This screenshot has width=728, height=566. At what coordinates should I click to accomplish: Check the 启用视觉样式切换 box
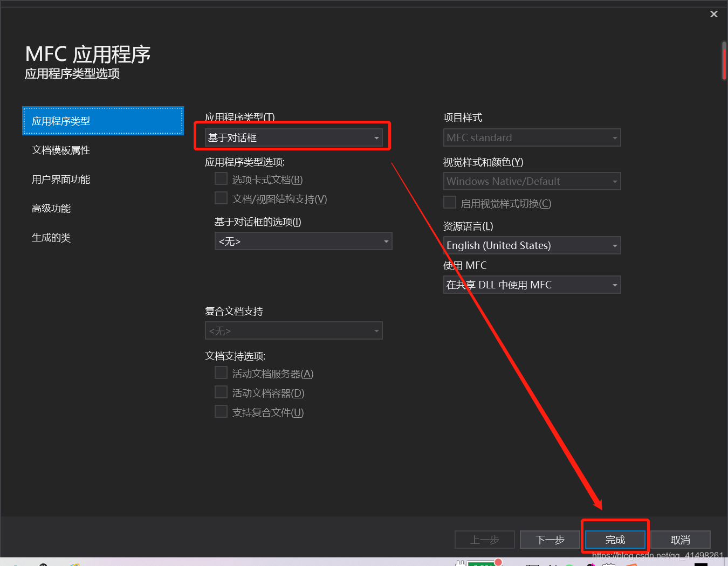click(450, 203)
